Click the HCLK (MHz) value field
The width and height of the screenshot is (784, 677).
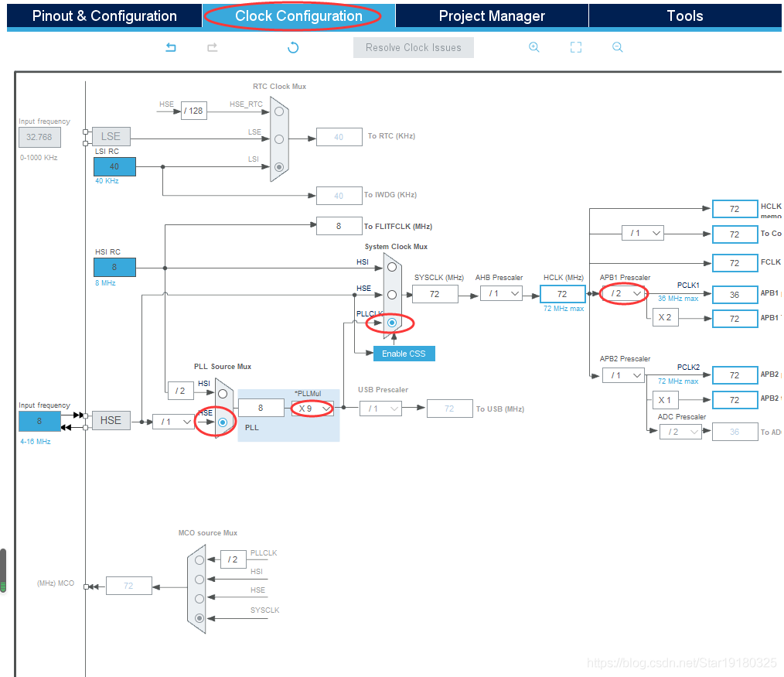[562, 294]
